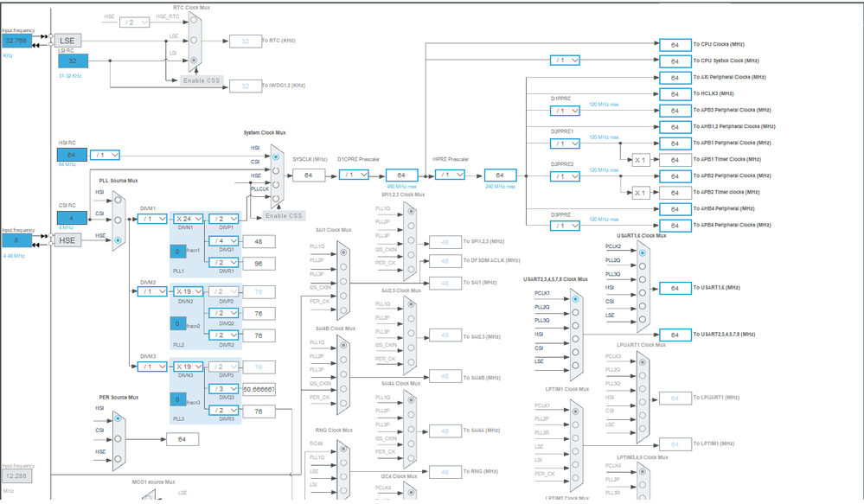Screen dimensions: 864x504
Task: Expand the D2PPRE1 prescaler dropdown
Action: [x=565, y=144]
